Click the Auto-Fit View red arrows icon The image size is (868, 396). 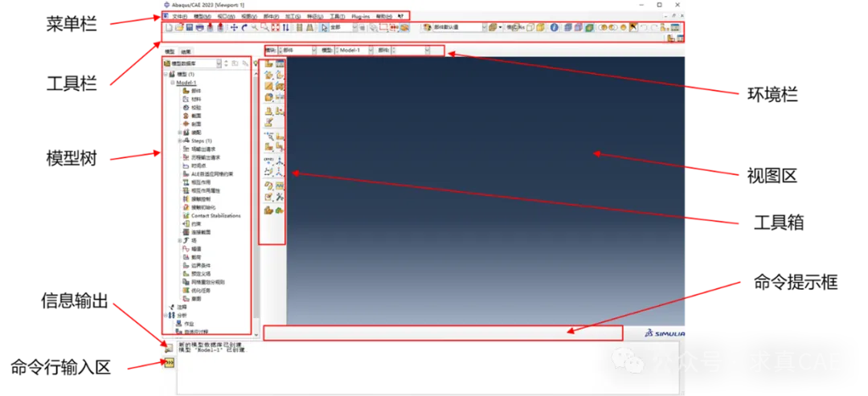coord(276,27)
